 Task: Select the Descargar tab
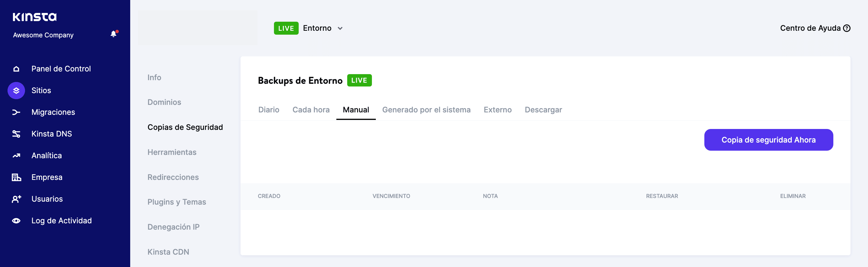click(x=543, y=110)
